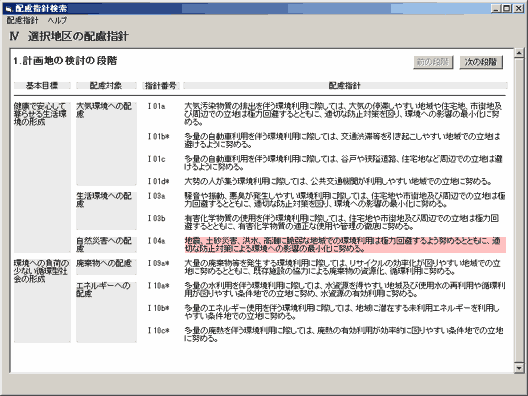
Task: Click 環境への負荷の少ない循環型社会の形成 goal cell
Action: point(42,301)
